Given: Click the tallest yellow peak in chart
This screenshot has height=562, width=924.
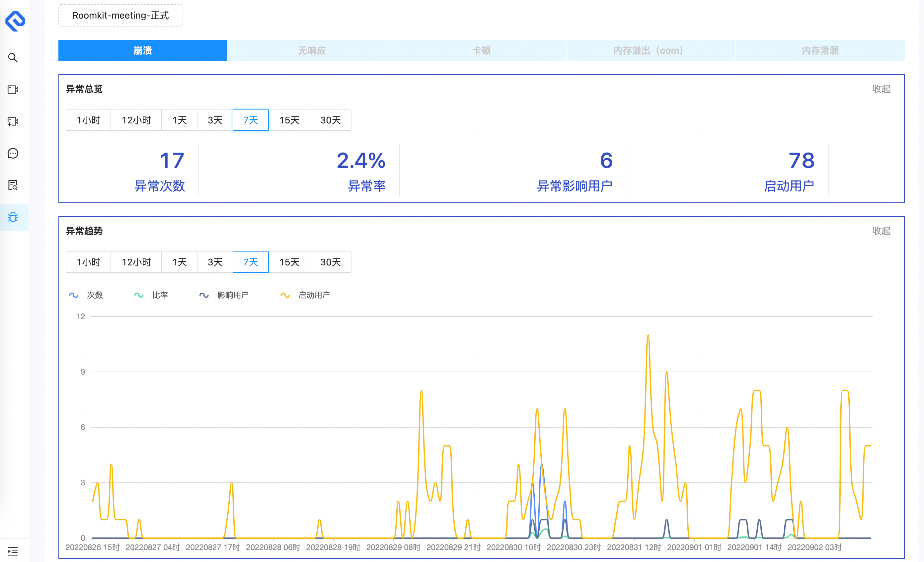Looking at the screenshot, I should click(648, 335).
